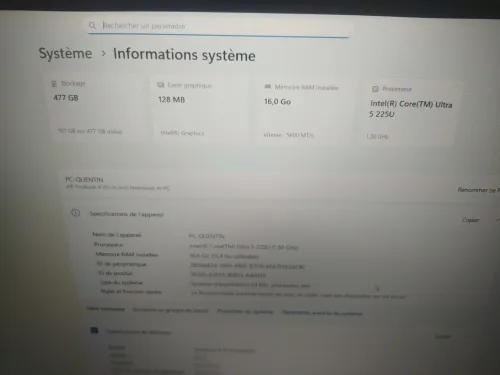The image size is (500, 375).
Task: Select the 'Mémoire RAM installée' specification row
Action: coord(177,255)
